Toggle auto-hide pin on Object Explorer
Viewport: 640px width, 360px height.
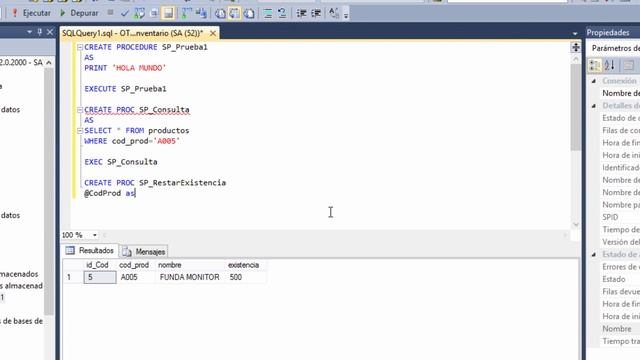40,32
